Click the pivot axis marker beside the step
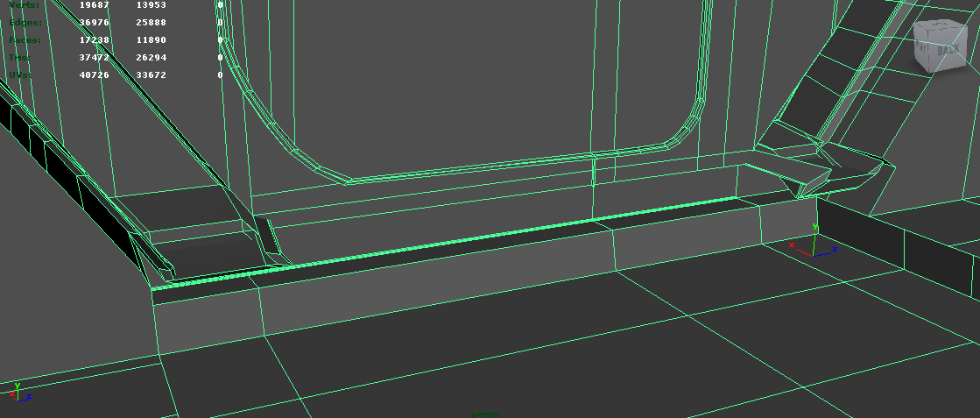Viewport: 980px width, 418px height. [x=814, y=247]
